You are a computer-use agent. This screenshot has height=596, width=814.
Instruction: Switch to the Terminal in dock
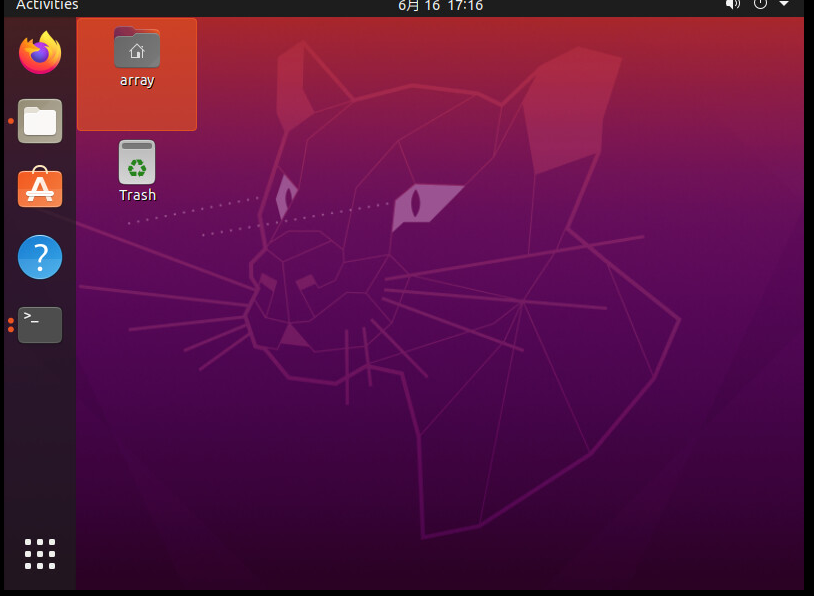(x=40, y=325)
